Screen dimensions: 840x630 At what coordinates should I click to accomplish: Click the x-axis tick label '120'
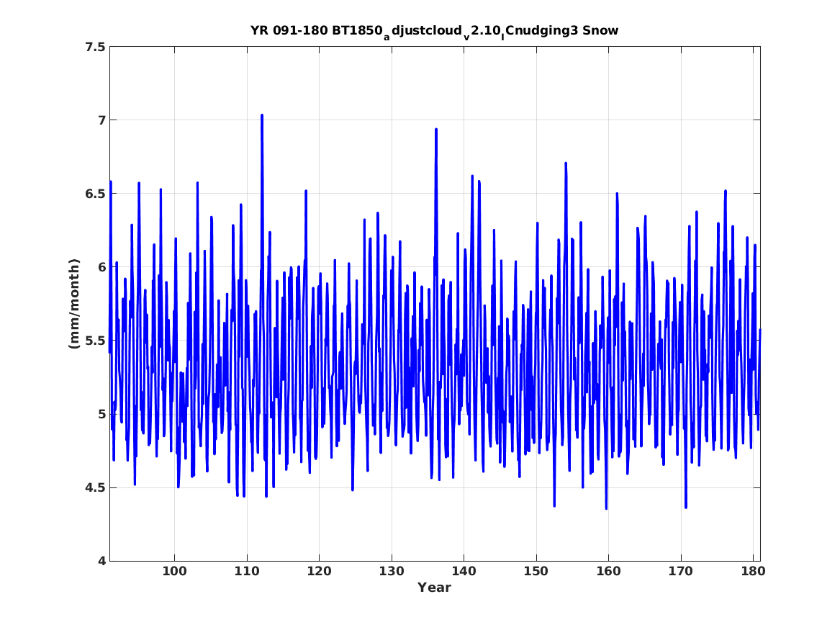click(320, 571)
